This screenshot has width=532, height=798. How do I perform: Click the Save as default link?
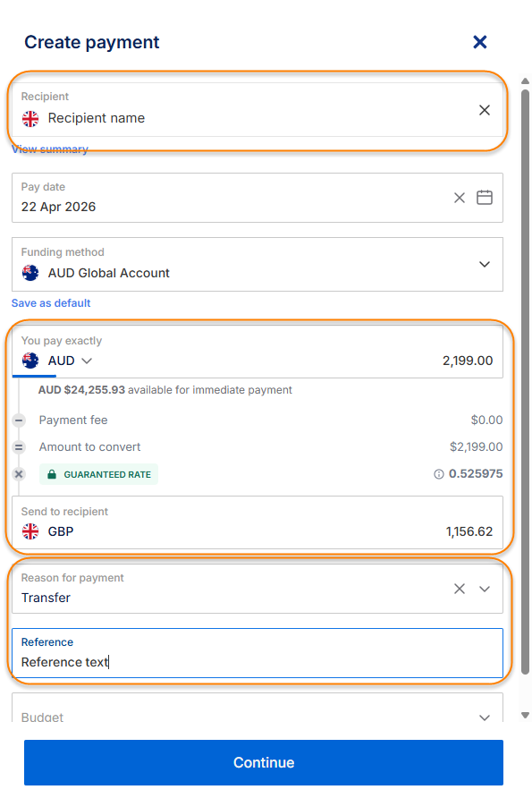[x=51, y=303]
